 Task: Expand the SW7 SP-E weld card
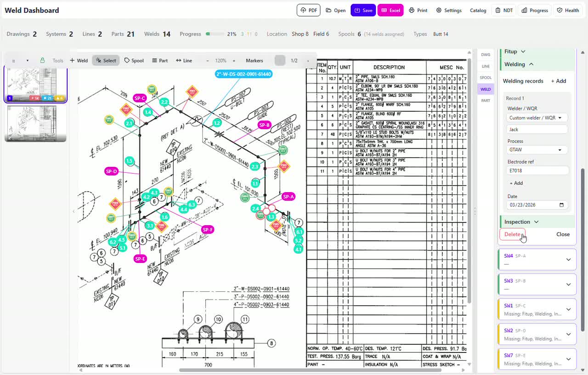(537, 359)
